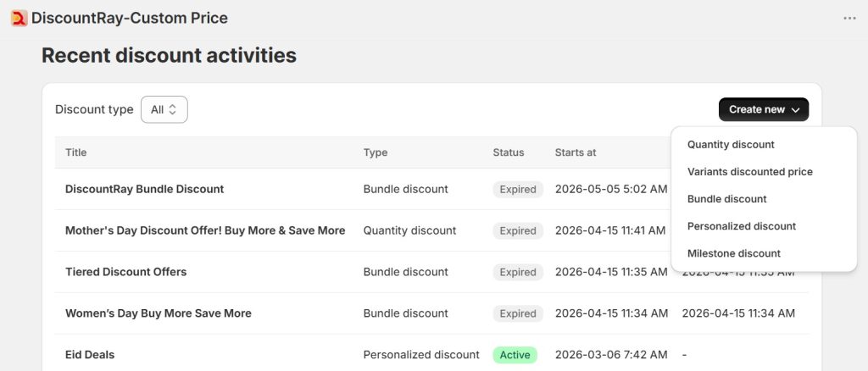Image resolution: width=868 pixels, height=371 pixels.
Task: Open the three-dot more options menu
Action: click(x=849, y=19)
